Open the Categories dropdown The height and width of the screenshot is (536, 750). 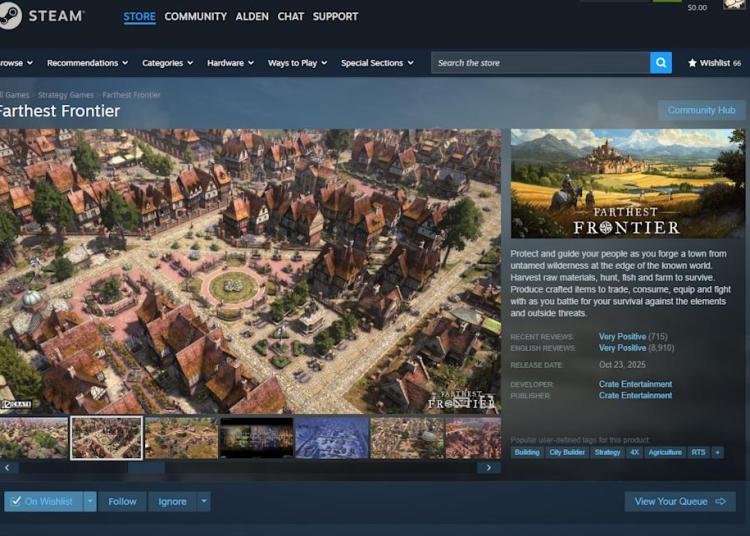point(167,63)
